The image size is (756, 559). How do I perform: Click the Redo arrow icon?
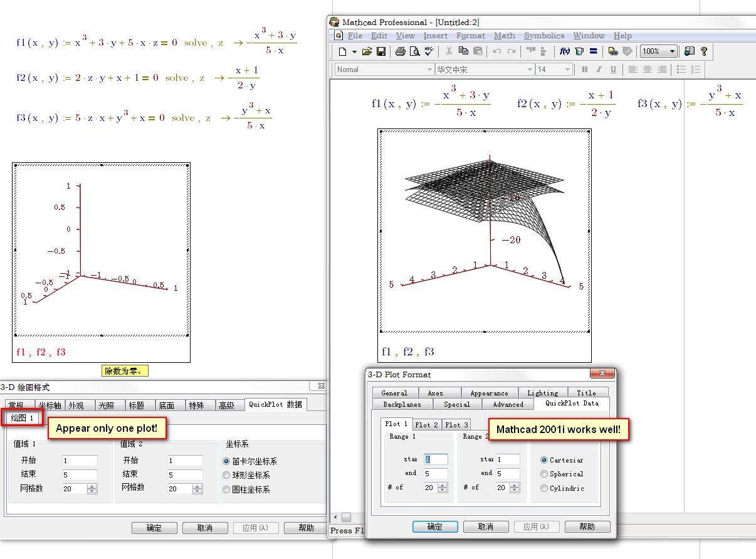(x=512, y=51)
